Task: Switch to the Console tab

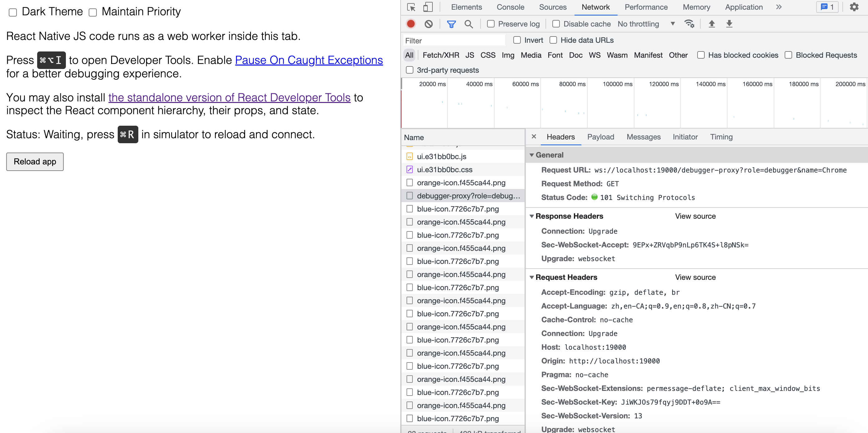Action: pyautogui.click(x=510, y=7)
